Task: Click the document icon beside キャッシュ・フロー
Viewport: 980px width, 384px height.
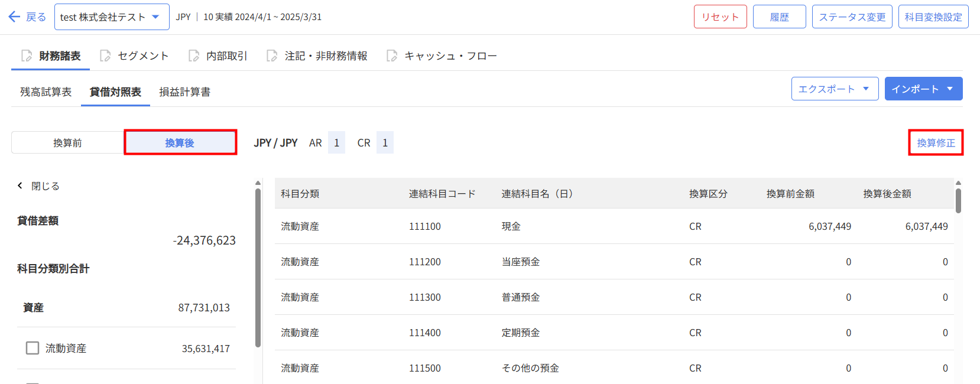Action: [x=391, y=56]
